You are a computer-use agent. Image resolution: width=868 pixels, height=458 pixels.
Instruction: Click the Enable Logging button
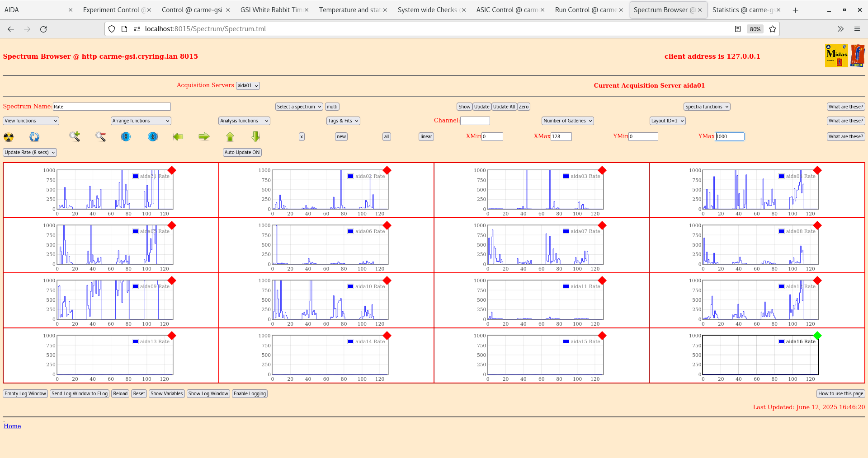[x=250, y=393]
